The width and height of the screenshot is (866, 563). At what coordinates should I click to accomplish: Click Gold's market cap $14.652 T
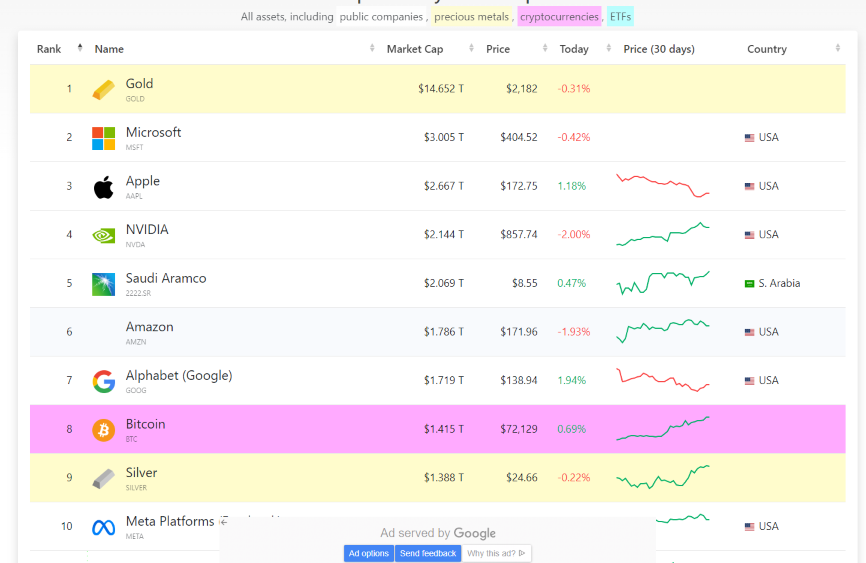pos(441,89)
